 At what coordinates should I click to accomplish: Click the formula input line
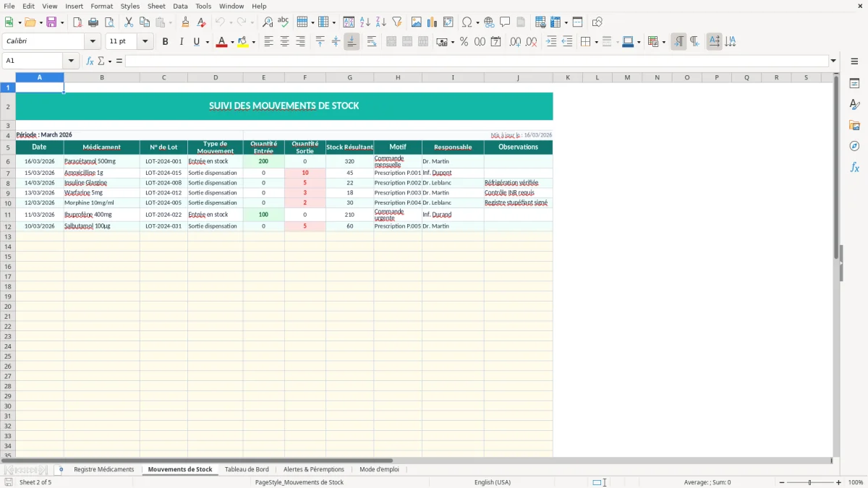[477, 61]
